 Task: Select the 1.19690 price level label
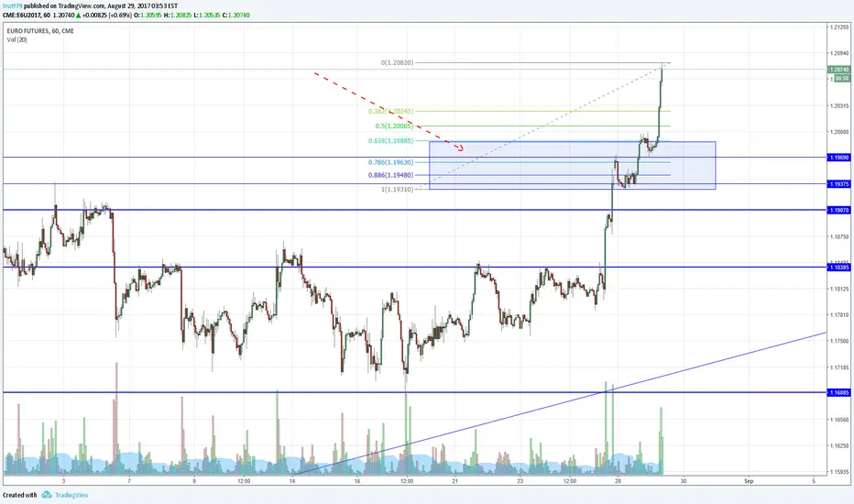point(838,158)
